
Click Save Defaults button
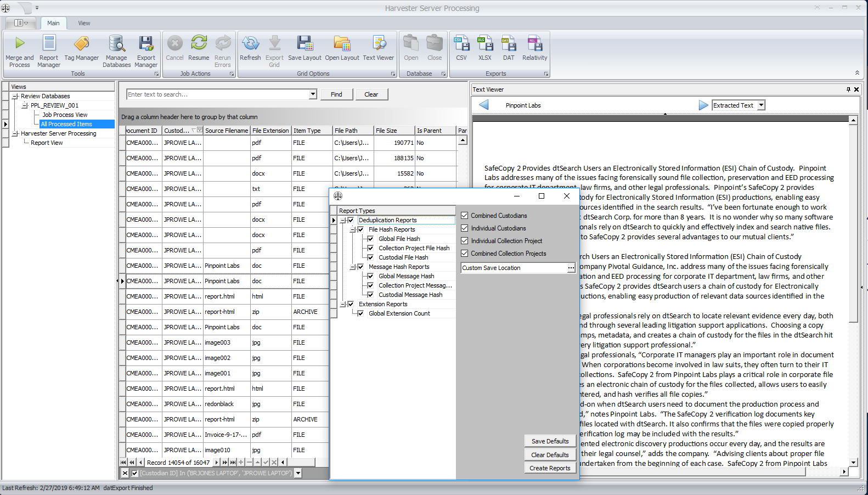click(550, 441)
